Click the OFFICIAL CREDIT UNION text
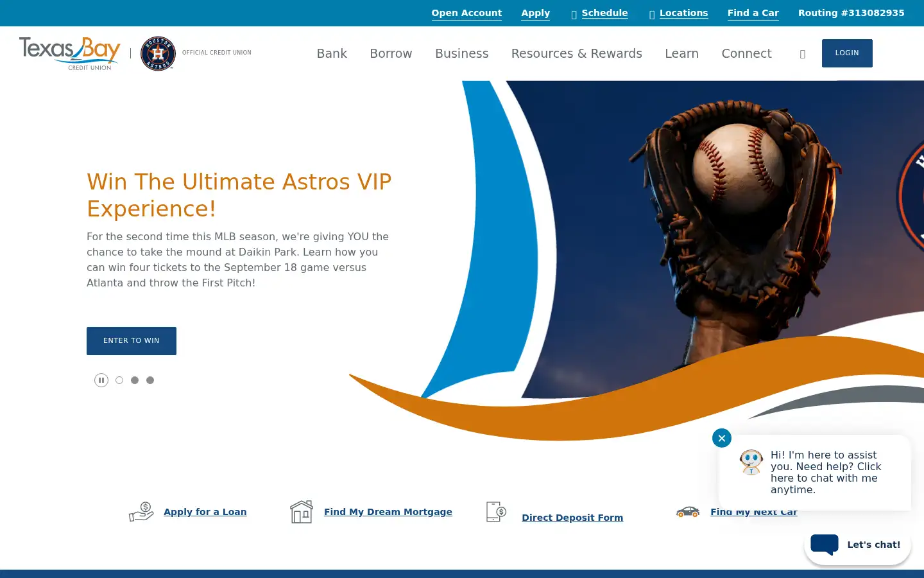 [x=217, y=53]
